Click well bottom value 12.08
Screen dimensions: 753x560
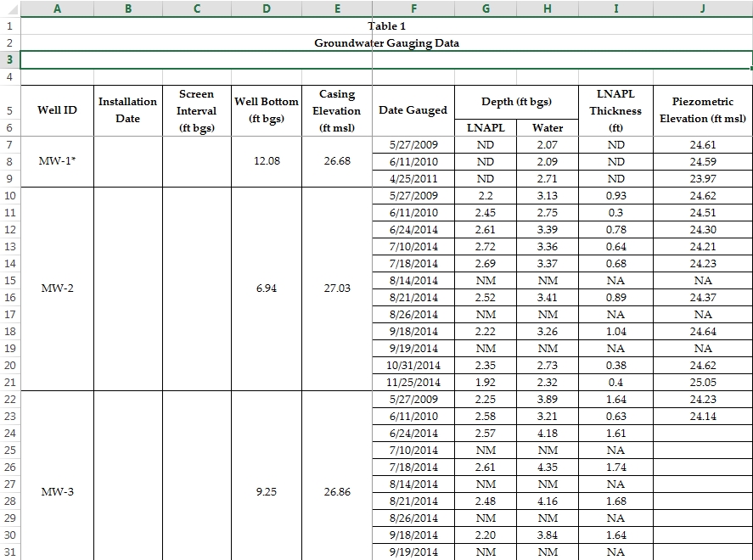pyautogui.click(x=267, y=161)
